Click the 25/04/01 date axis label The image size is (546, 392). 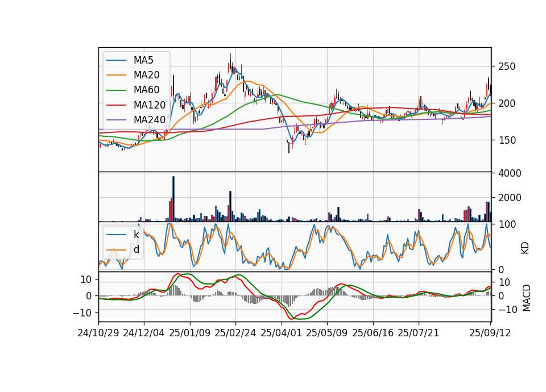click(x=282, y=333)
